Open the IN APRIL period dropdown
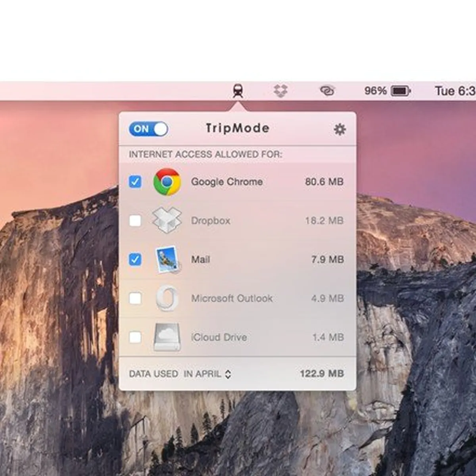 207,374
